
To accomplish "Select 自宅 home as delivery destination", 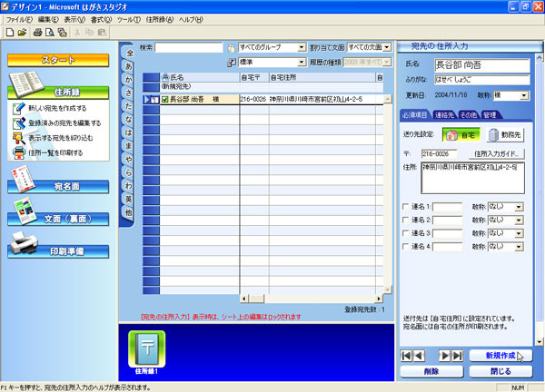I will (x=461, y=135).
